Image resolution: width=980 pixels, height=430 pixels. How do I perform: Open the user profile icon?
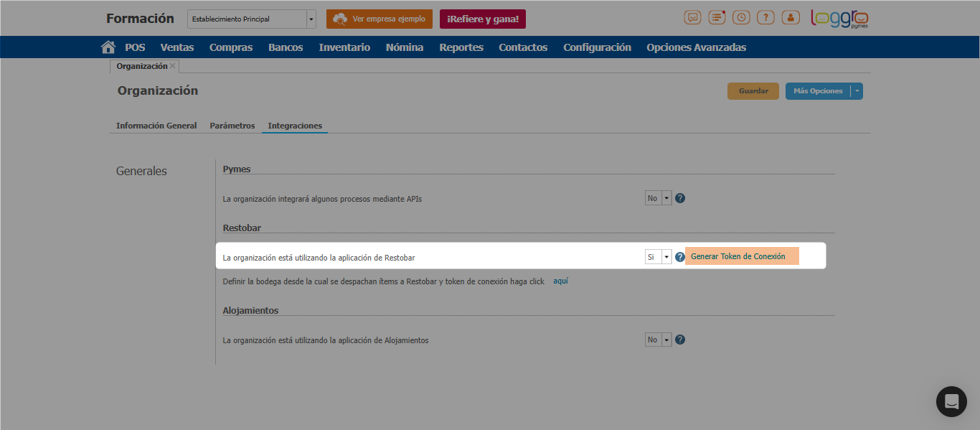790,18
